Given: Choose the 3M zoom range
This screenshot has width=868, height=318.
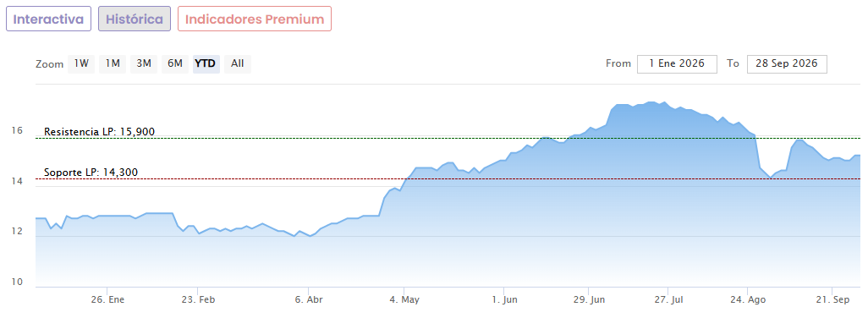Looking at the screenshot, I should click(144, 63).
